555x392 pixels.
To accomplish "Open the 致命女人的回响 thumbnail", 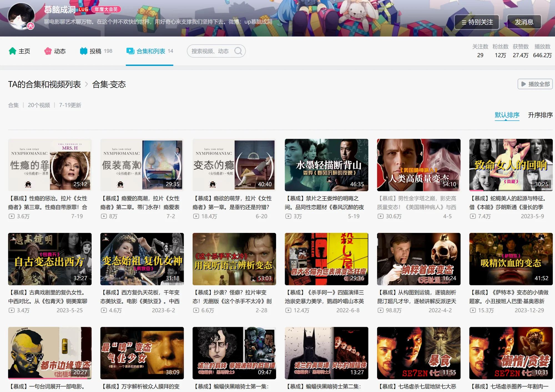I will coord(511,165).
